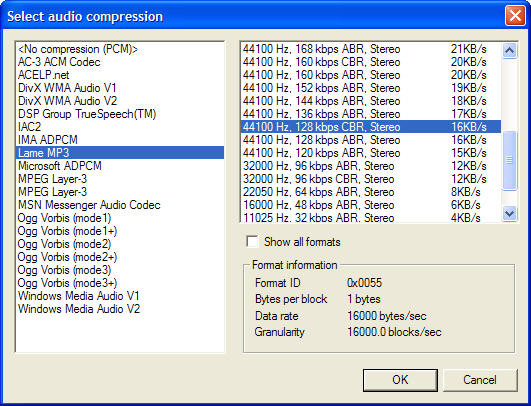This screenshot has width=531, height=406.
Task: Select Ogg Vorbis (mode1) codec
Action: 120,218
